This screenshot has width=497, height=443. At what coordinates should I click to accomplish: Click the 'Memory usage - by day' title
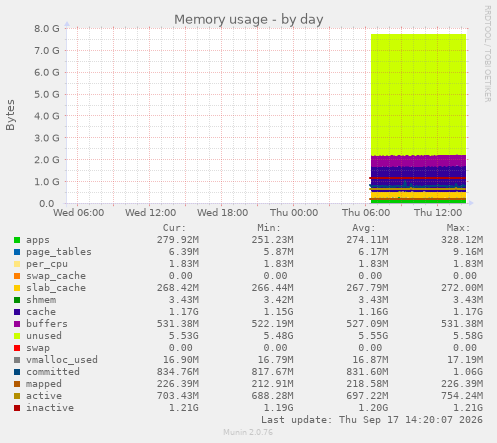[x=249, y=20]
